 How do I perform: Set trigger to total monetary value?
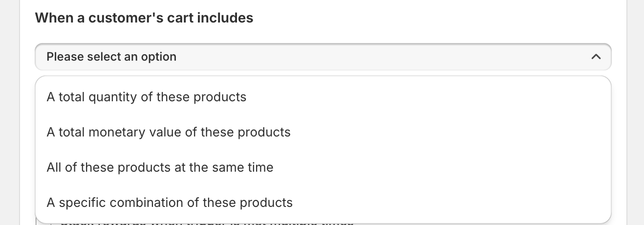(x=168, y=132)
